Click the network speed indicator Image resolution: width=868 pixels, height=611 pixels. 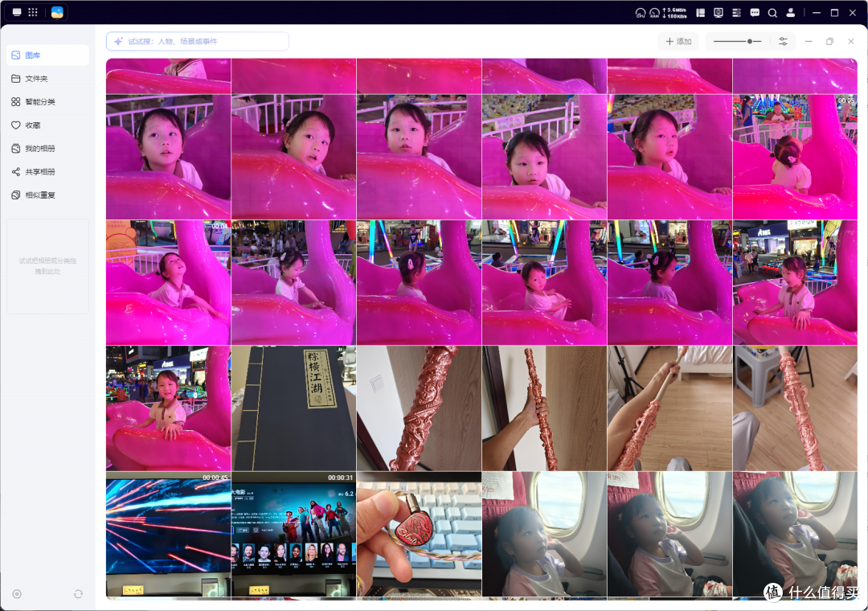click(675, 13)
